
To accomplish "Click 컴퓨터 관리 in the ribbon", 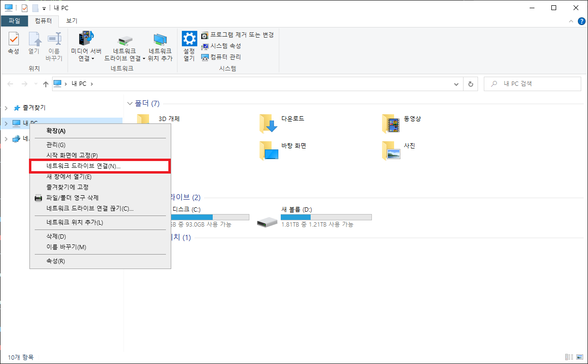I will pos(221,57).
